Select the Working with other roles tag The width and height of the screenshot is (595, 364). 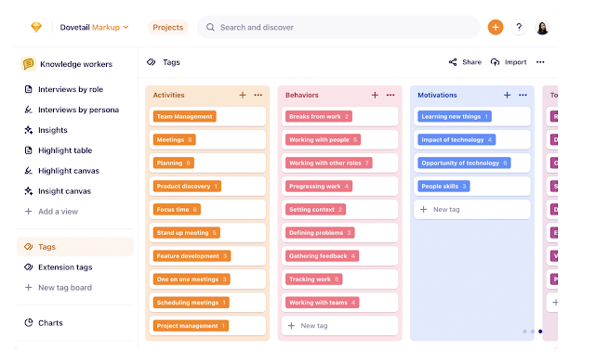point(329,163)
